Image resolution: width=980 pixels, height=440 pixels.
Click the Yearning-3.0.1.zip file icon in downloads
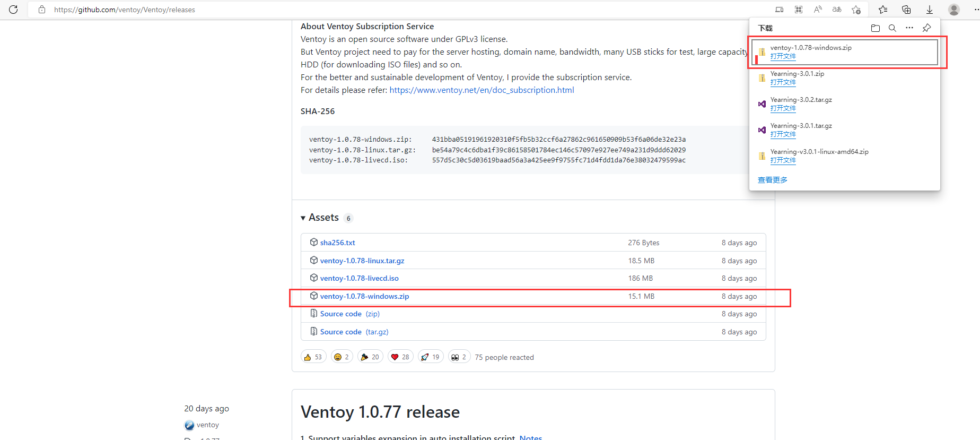[x=762, y=78]
